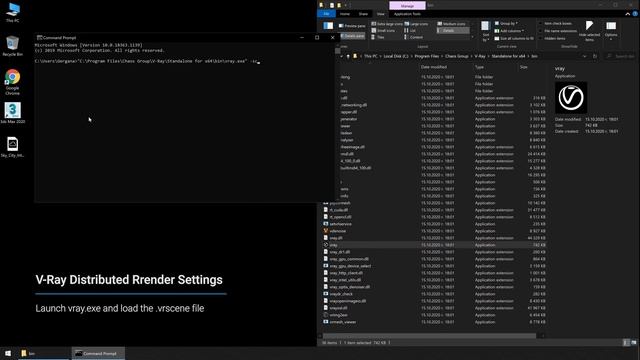The image size is (640, 360).
Task: Launch 3ds Max 2020 desktop shortcut
Action: tap(13, 113)
